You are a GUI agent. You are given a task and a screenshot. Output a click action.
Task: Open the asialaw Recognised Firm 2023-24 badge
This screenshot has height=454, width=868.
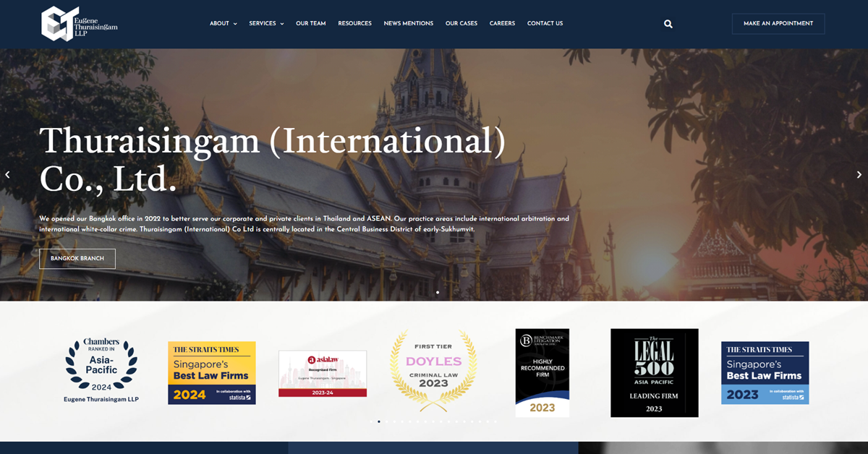tap(323, 374)
